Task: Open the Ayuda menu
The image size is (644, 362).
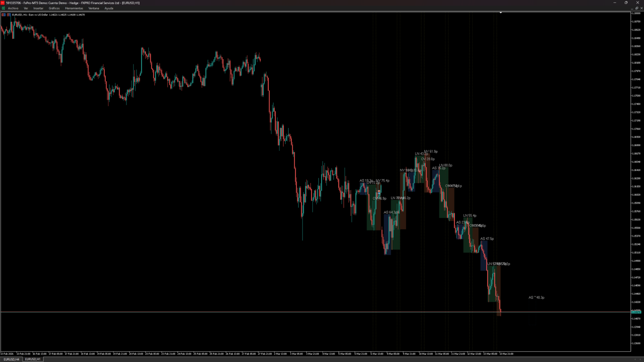Action: [x=109, y=8]
